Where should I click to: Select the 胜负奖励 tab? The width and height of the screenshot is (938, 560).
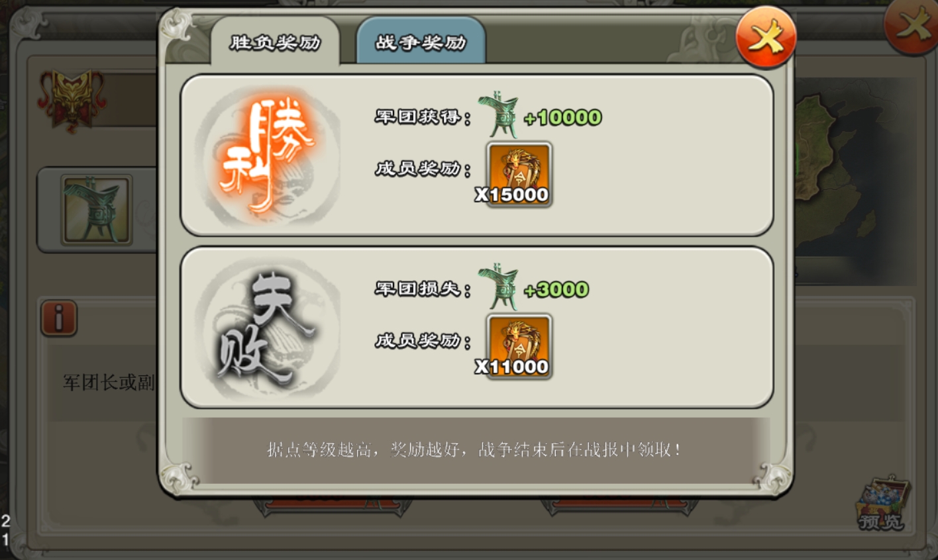pyautogui.click(x=275, y=41)
